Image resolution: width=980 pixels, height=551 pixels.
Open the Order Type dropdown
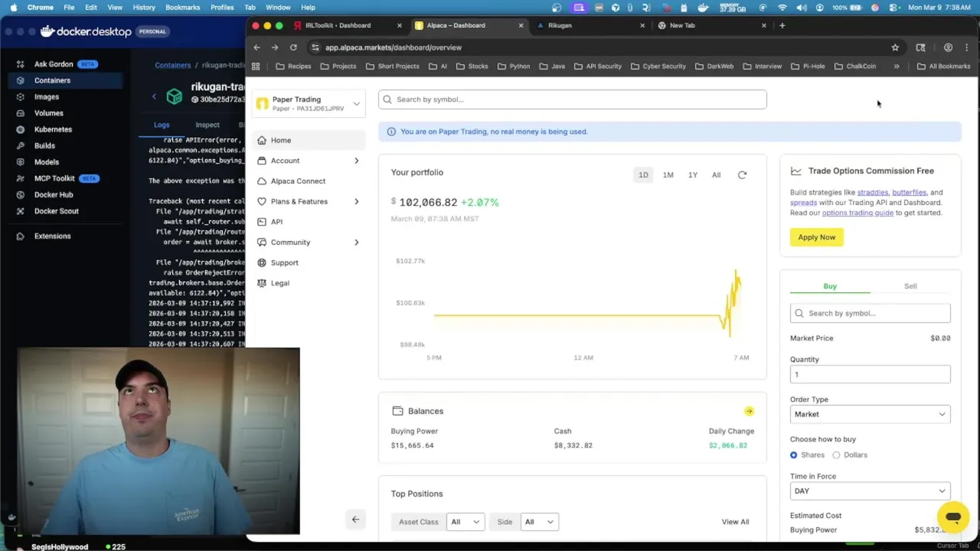point(870,414)
